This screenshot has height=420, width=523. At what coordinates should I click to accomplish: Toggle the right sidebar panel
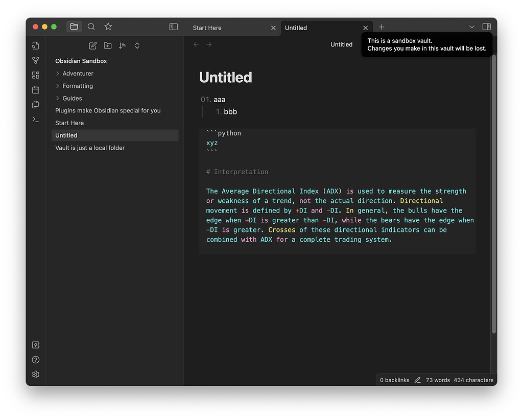coord(486,27)
